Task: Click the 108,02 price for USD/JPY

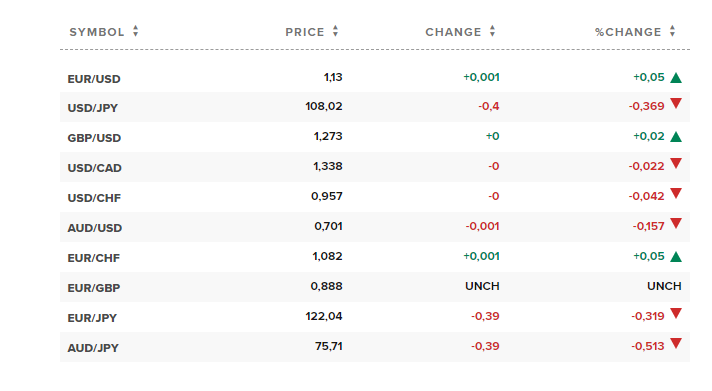Action: [x=324, y=106]
